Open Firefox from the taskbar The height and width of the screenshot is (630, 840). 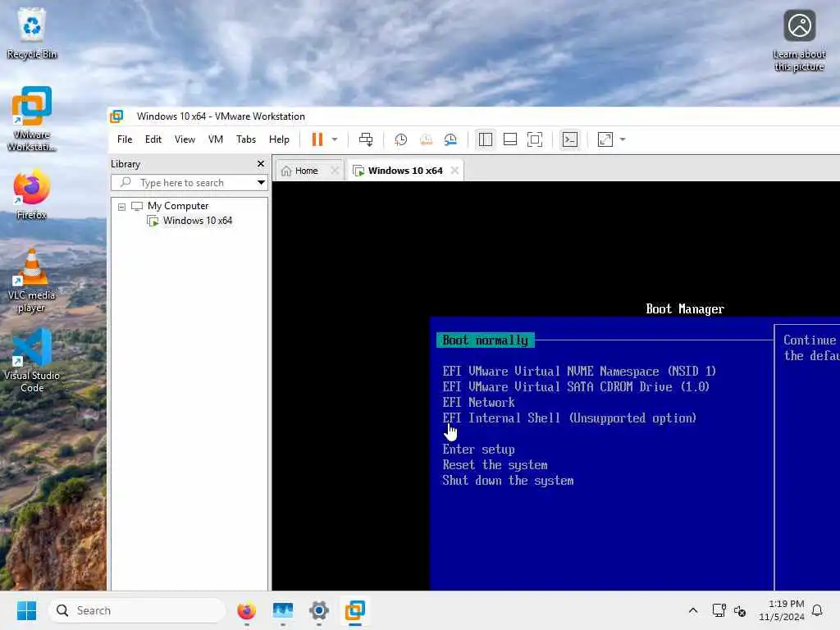[246, 610]
